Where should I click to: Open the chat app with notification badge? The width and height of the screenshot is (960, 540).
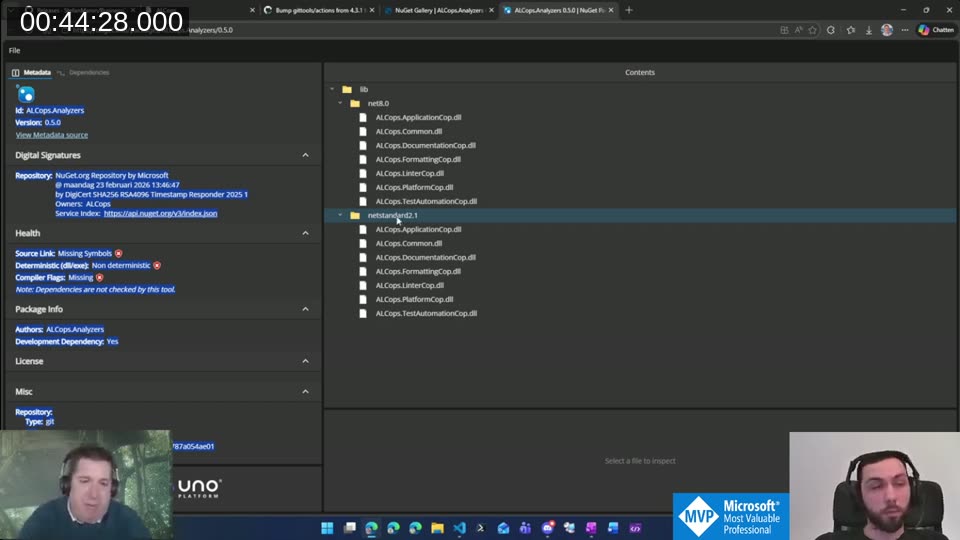click(x=547, y=528)
